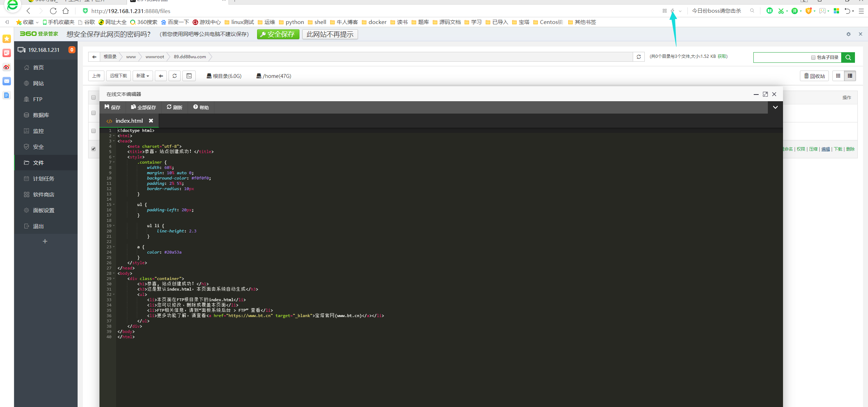Click the orange 0 notification badge
The width and height of the screenshot is (868, 407).
click(x=72, y=50)
